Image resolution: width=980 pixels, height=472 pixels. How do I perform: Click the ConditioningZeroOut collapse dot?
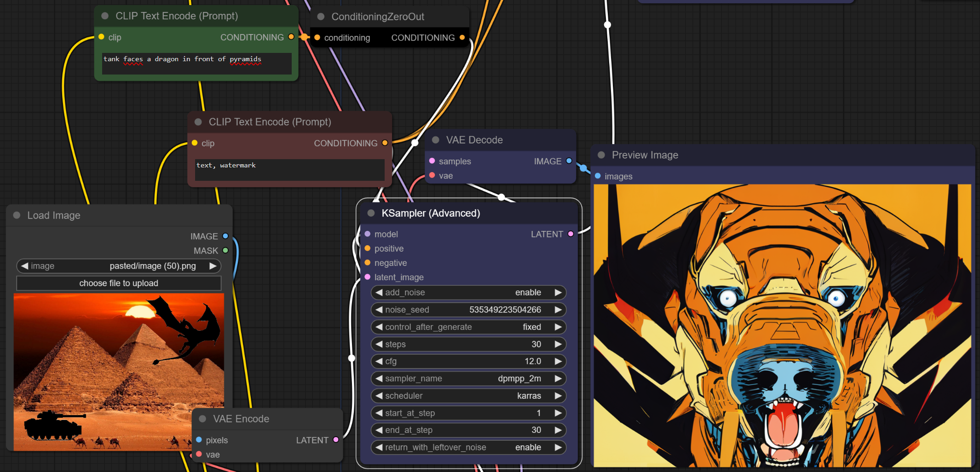(321, 17)
